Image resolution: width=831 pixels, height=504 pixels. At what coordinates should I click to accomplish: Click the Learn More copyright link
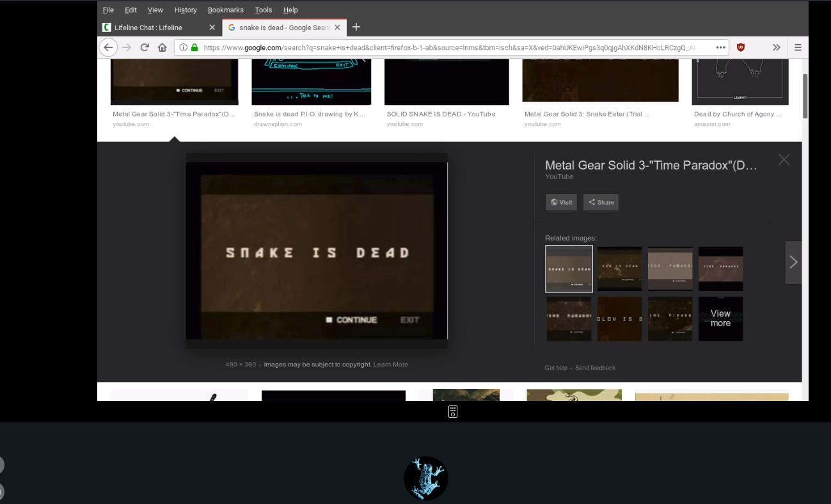390,365
